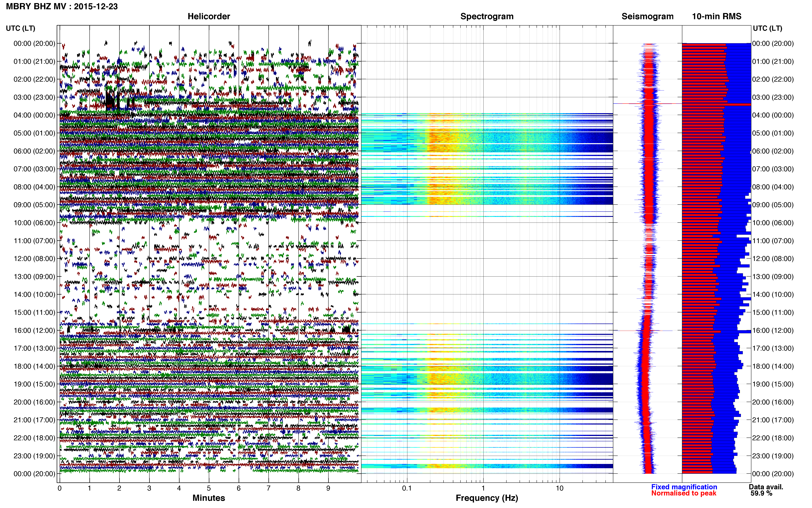Click the 'Helicorder' panel heading

pos(208,16)
